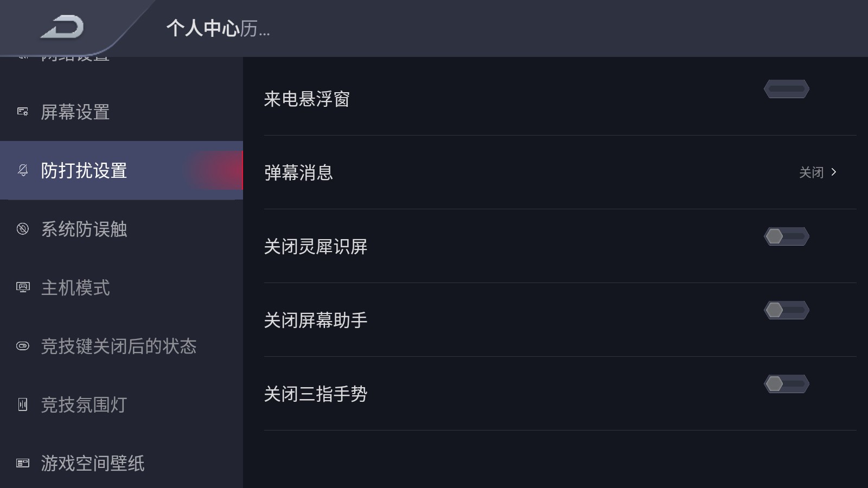
Task: Select the 竞技键关闭后的状态 entry
Action: pos(118,346)
